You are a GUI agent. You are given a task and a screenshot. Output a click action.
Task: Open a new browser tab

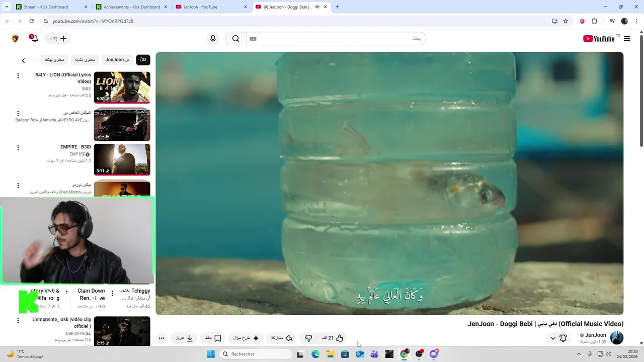click(x=337, y=7)
